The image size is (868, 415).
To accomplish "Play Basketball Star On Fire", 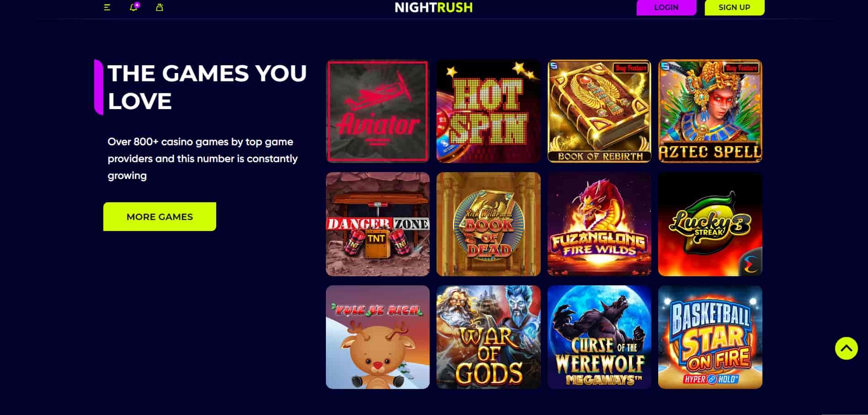I will click(x=710, y=337).
